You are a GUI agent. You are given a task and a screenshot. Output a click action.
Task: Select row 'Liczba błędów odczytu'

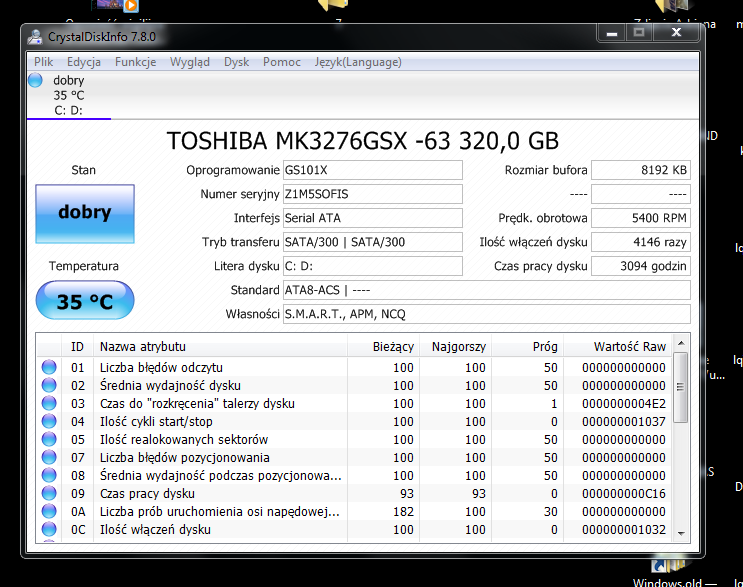point(354,367)
